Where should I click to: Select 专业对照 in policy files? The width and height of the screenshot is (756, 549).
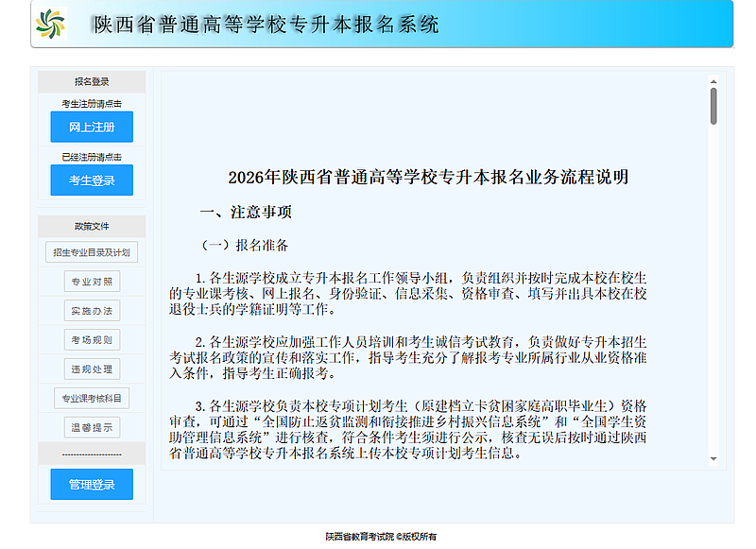tap(92, 282)
